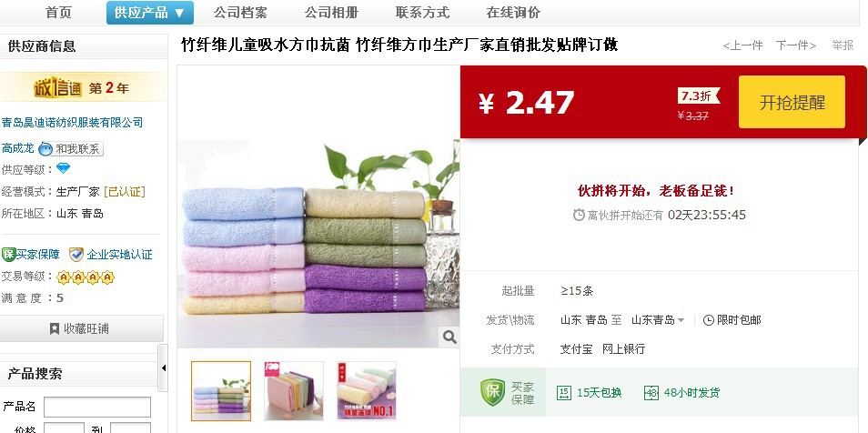Open the 供应产品 dropdown menu
Screen dimensions: 868x433
[149, 13]
